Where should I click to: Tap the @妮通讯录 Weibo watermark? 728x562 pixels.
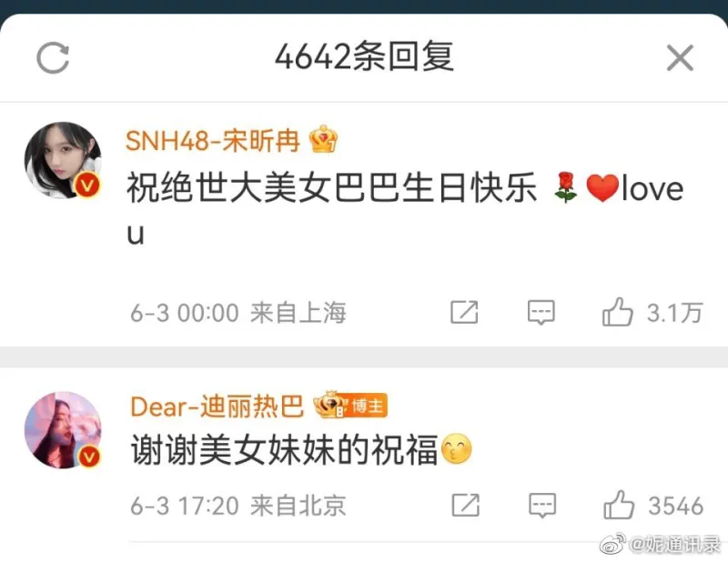[661, 544]
